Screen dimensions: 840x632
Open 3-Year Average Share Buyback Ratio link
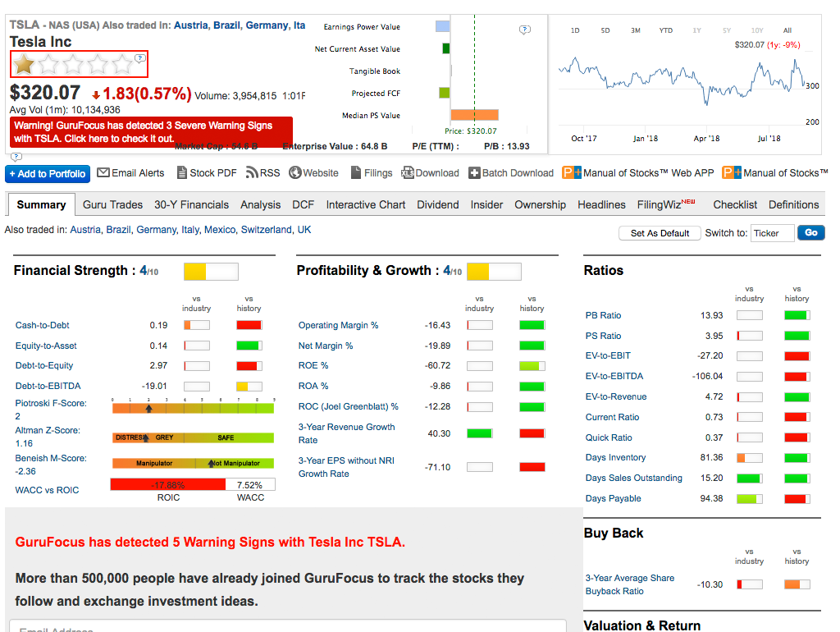pyautogui.click(x=629, y=584)
